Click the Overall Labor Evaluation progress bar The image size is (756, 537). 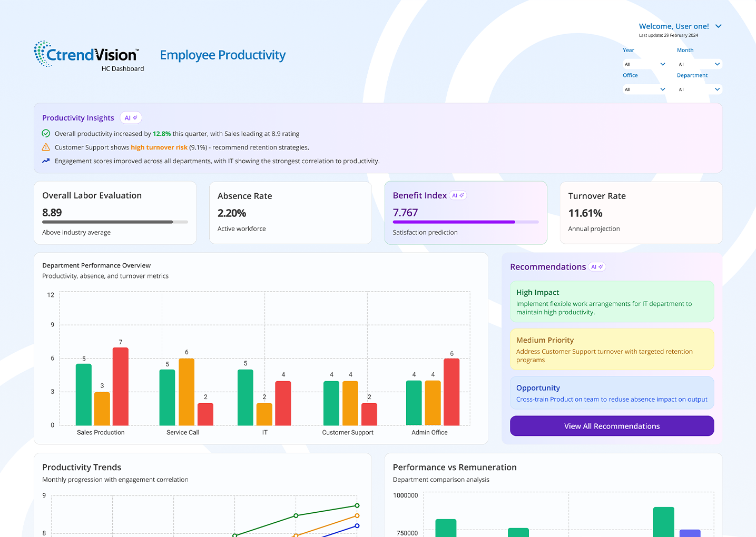tap(115, 222)
